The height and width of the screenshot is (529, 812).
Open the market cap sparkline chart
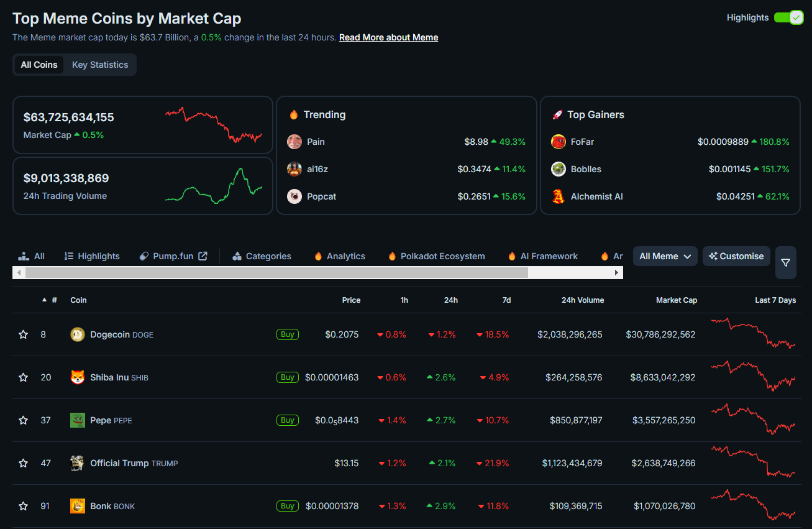click(x=214, y=124)
